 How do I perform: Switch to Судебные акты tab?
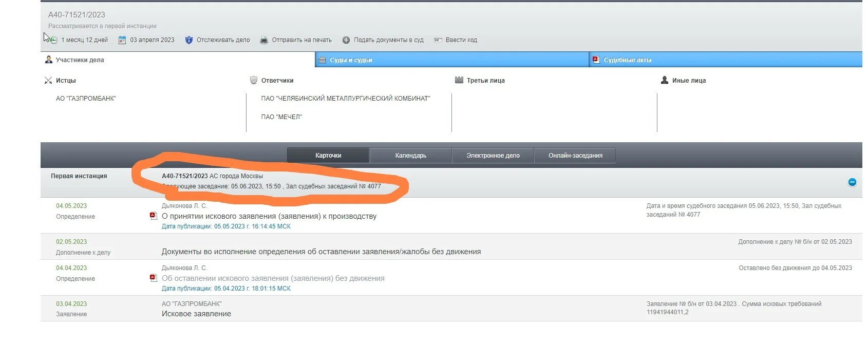[x=726, y=60]
